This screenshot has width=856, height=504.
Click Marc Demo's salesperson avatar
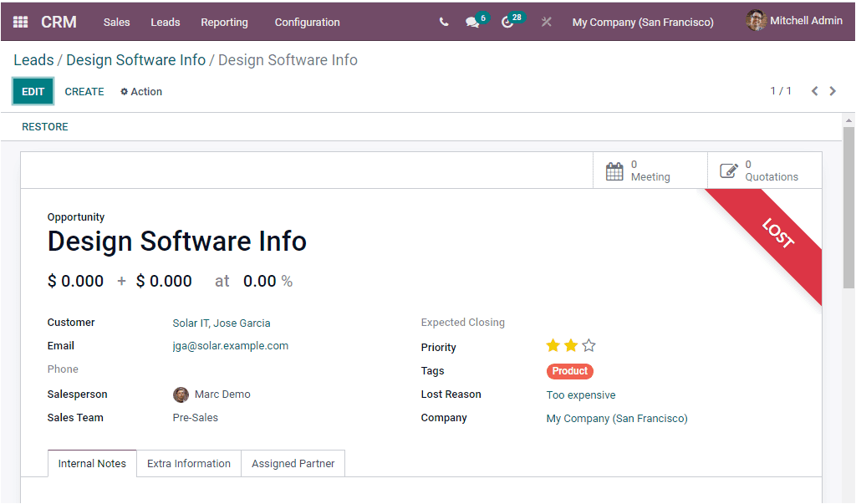click(181, 394)
